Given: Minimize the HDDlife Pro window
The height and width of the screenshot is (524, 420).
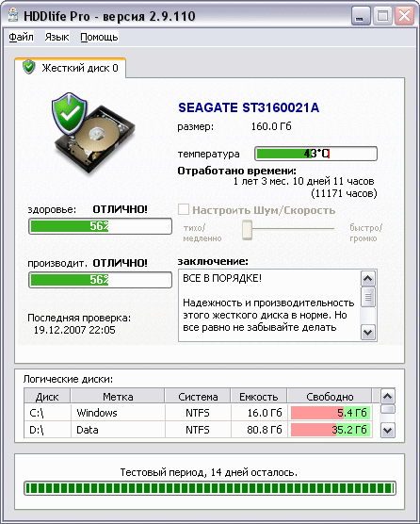Looking at the screenshot, I should pos(361,16).
